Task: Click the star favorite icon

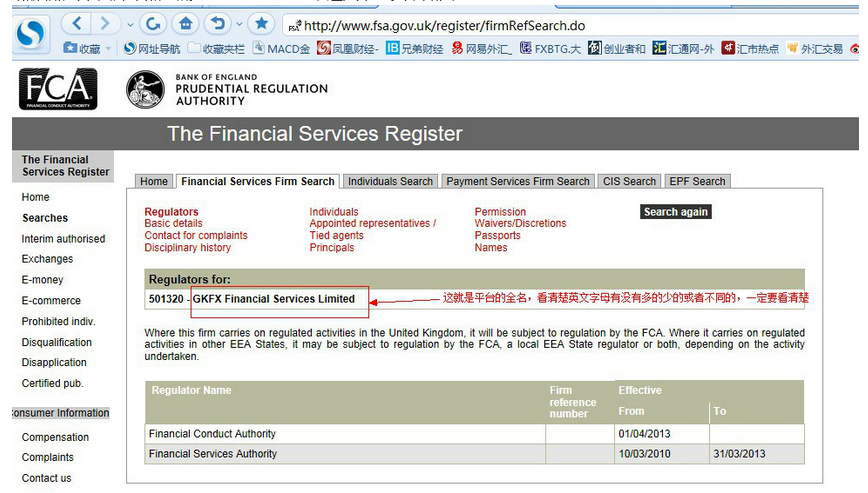Action: coord(260,22)
